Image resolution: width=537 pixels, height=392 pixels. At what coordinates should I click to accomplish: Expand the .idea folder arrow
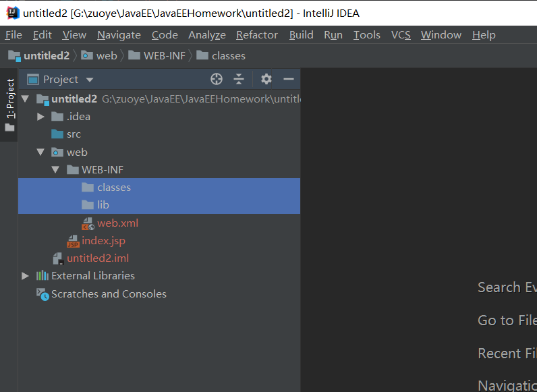click(x=40, y=117)
